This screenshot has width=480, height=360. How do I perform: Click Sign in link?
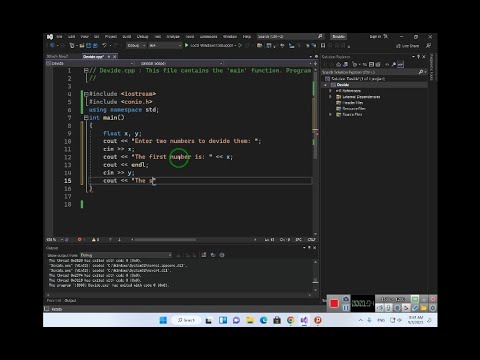click(x=375, y=36)
